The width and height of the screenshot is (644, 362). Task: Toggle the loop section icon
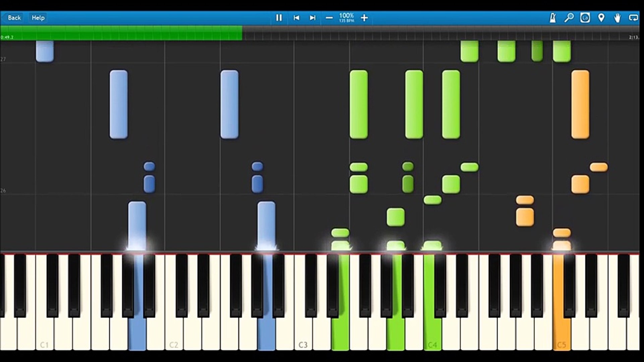(x=633, y=18)
